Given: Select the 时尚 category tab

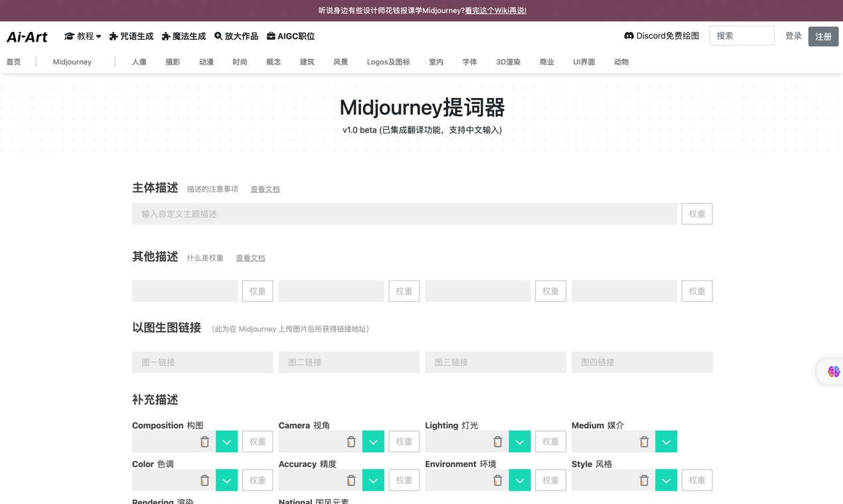Looking at the screenshot, I should 240,62.
